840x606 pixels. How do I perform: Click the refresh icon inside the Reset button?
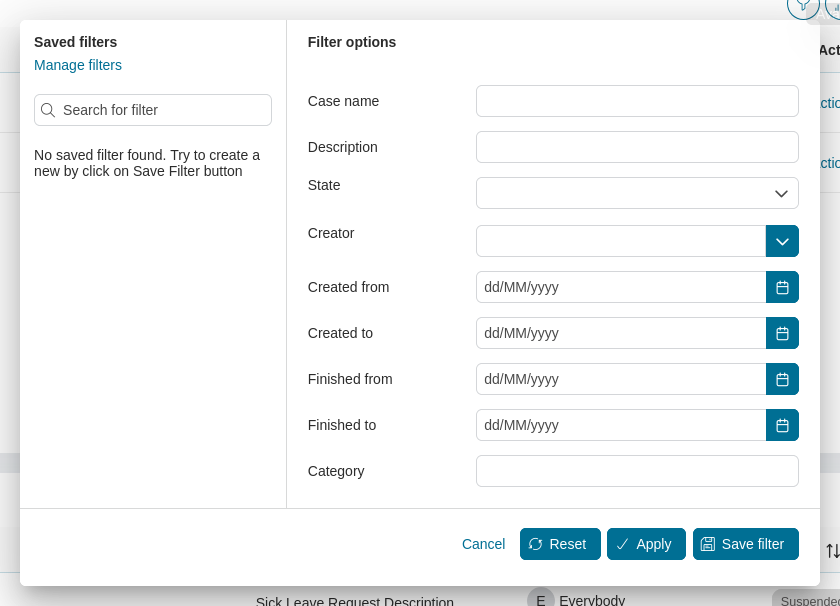[536, 544]
